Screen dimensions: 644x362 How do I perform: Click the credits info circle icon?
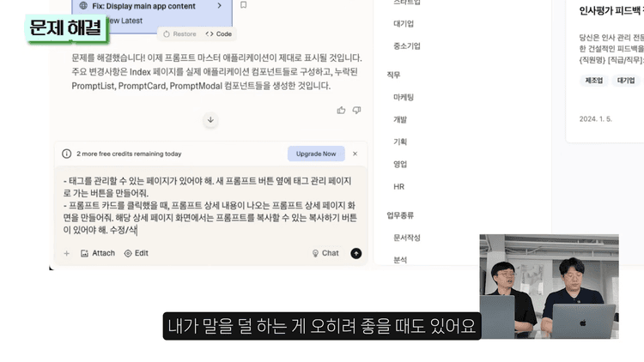[x=67, y=154]
